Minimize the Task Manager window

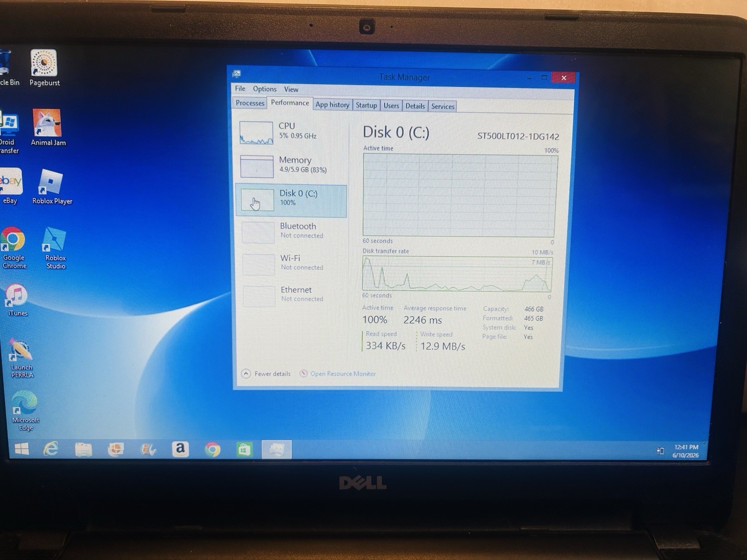529,77
